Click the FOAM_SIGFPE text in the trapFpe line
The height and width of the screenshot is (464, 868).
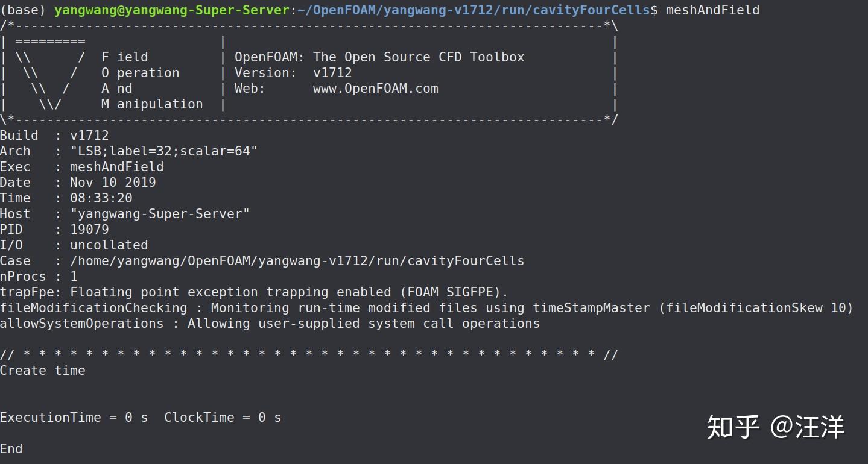[454, 292]
